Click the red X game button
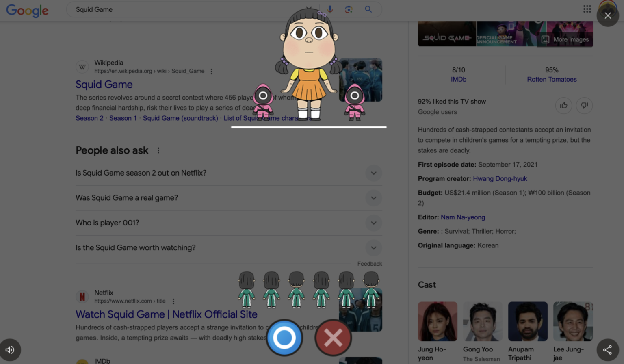The image size is (624, 364). point(333,337)
